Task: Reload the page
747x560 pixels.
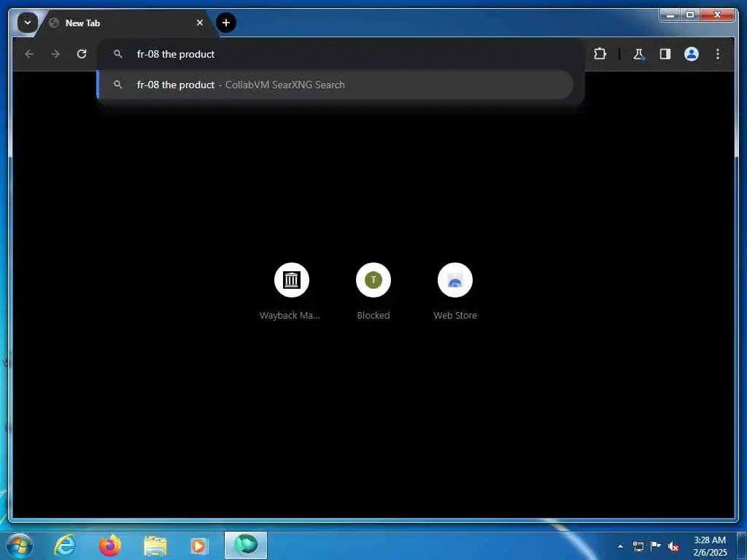Action: 82,54
